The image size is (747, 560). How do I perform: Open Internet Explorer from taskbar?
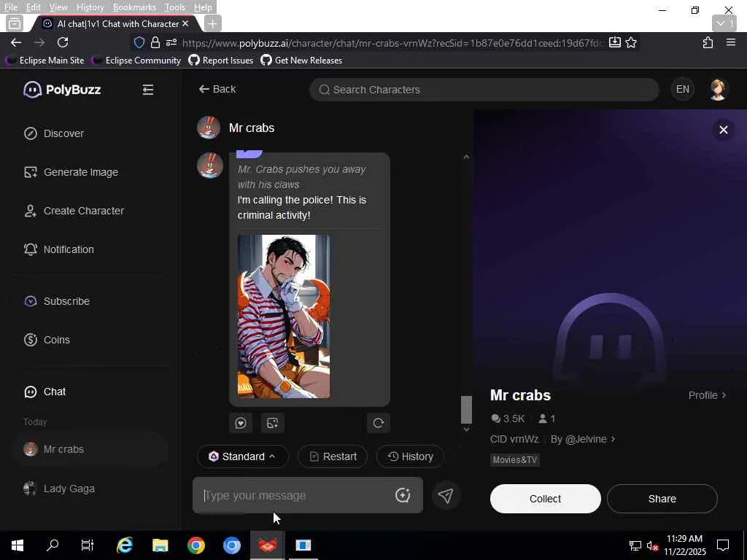pyautogui.click(x=124, y=545)
